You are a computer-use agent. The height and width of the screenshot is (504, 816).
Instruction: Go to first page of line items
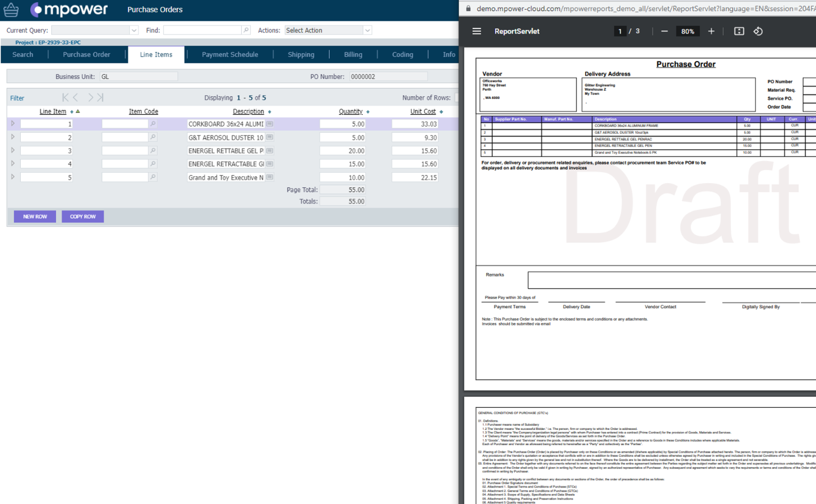[x=65, y=98]
